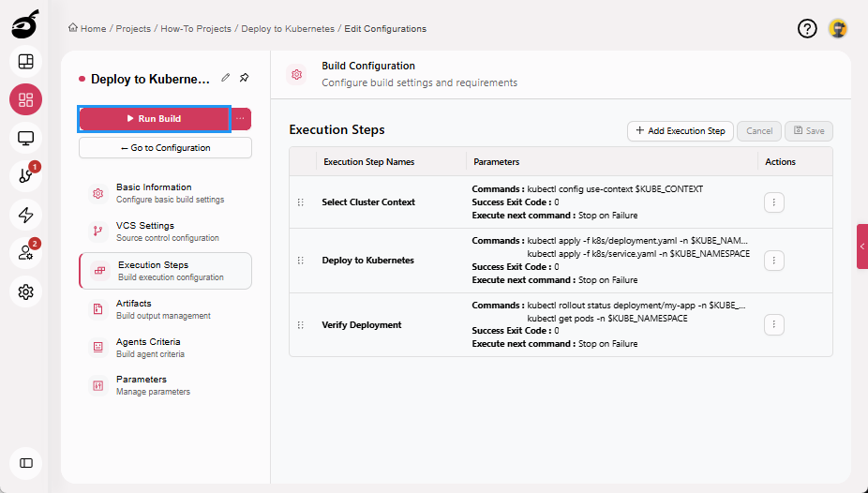868x493 pixels.
Task: Open actions menu for Verify Deployment
Action: 774,324
